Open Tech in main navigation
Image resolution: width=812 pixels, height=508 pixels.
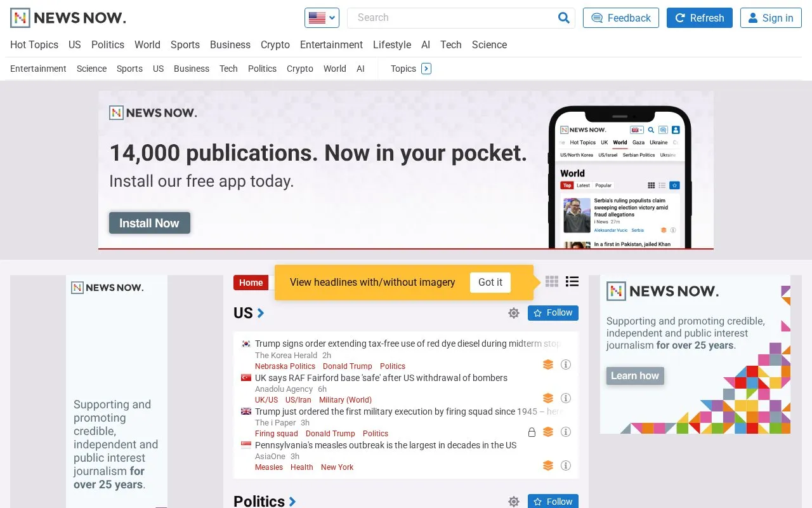point(451,44)
